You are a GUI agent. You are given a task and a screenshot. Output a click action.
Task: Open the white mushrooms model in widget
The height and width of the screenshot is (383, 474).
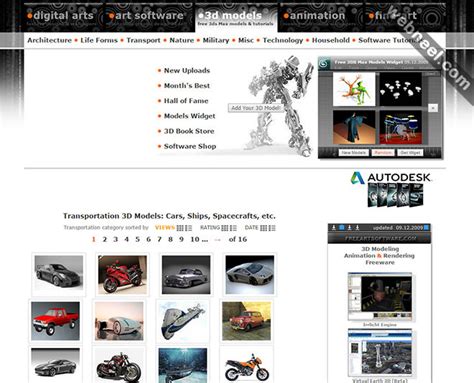pyautogui.click(x=401, y=89)
